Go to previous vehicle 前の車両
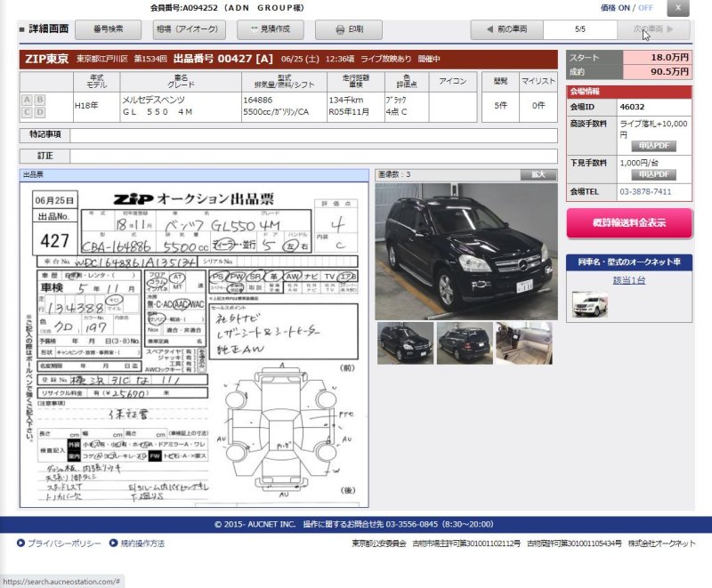 pos(506,29)
